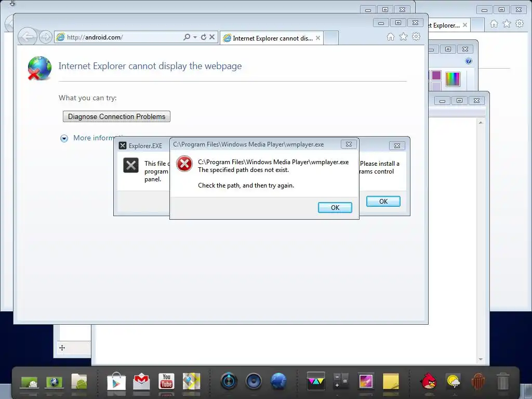
Task: Click Tools gear in background IE window
Action: pos(520,23)
